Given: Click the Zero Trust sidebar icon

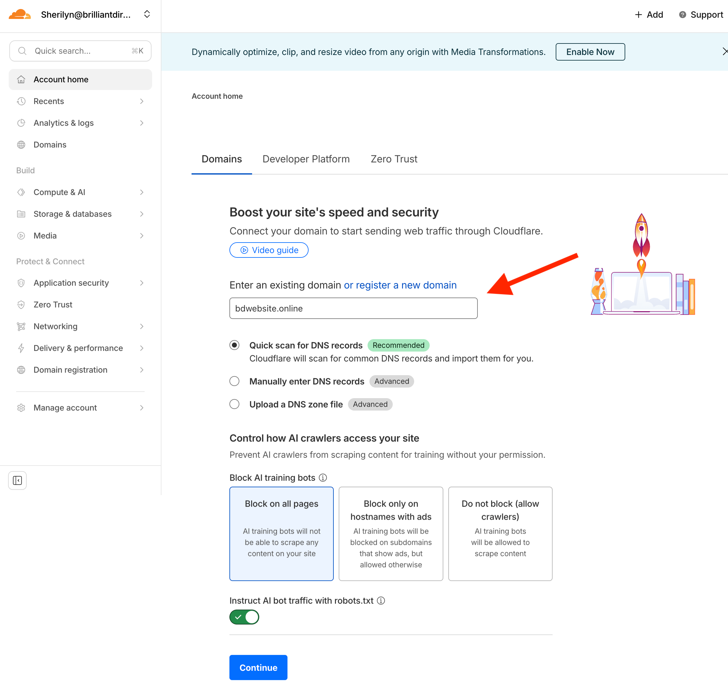Looking at the screenshot, I should click(x=21, y=304).
